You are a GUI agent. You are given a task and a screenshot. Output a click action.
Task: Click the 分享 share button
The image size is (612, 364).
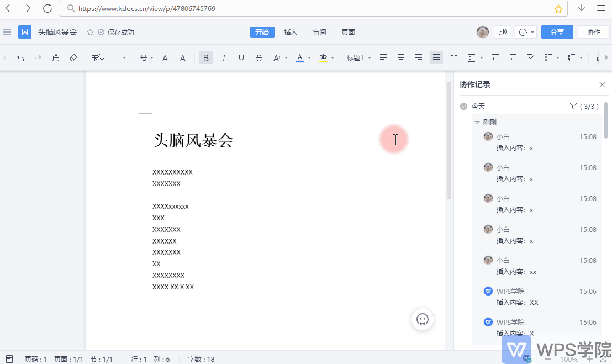(557, 33)
